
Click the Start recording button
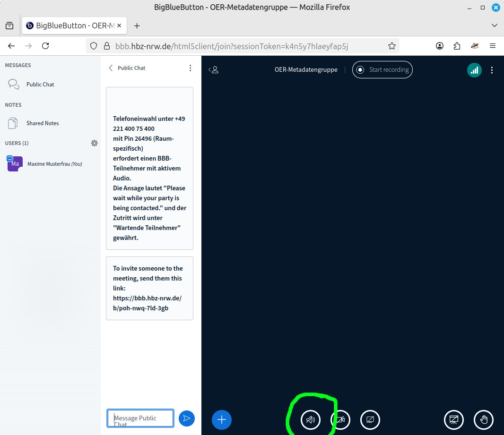click(x=382, y=70)
